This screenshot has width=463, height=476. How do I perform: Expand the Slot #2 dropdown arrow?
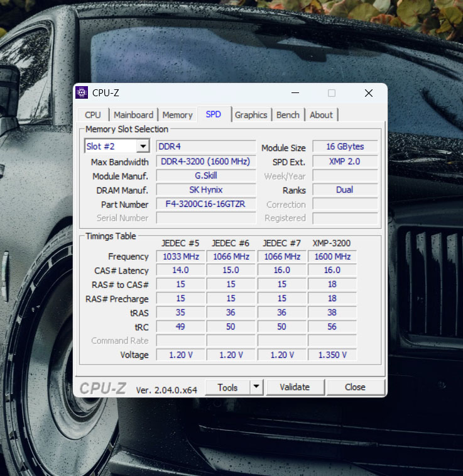point(143,147)
